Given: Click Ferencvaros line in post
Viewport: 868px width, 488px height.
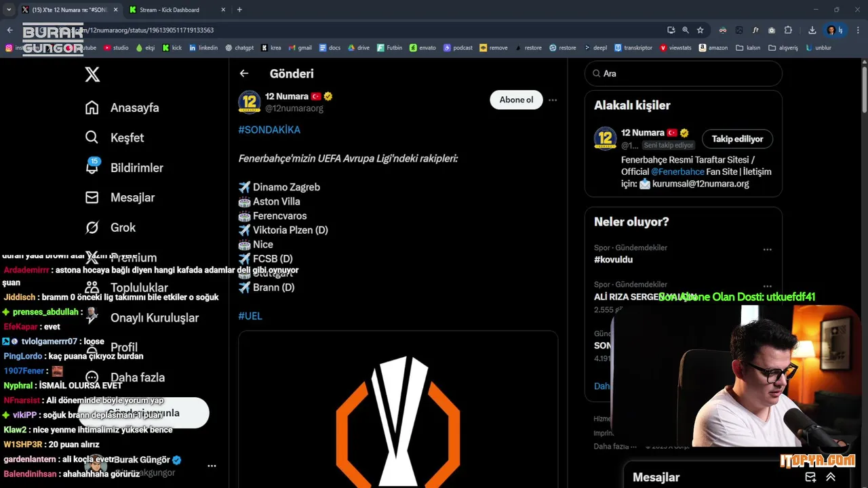Looking at the screenshot, I should coord(273,216).
